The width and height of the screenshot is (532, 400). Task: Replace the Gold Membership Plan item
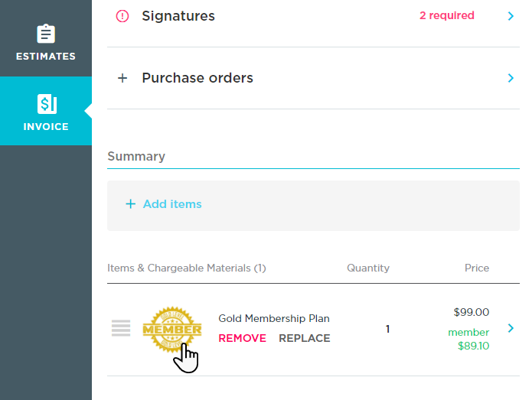tap(305, 338)
